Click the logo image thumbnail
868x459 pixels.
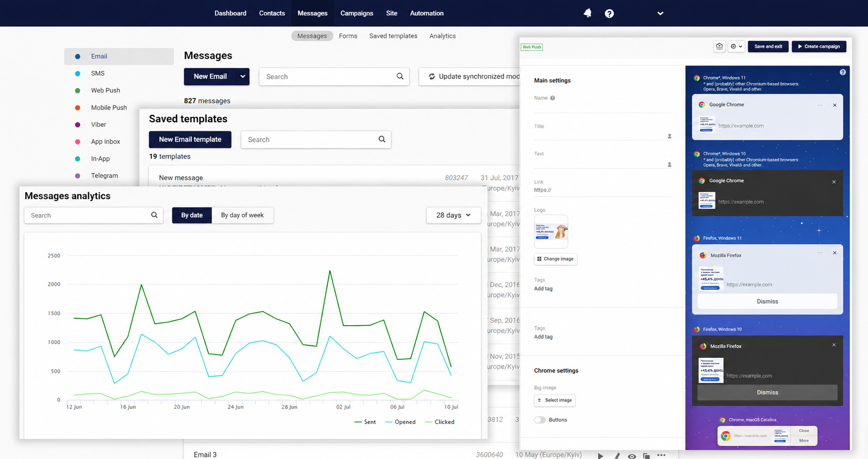point(551,232)
